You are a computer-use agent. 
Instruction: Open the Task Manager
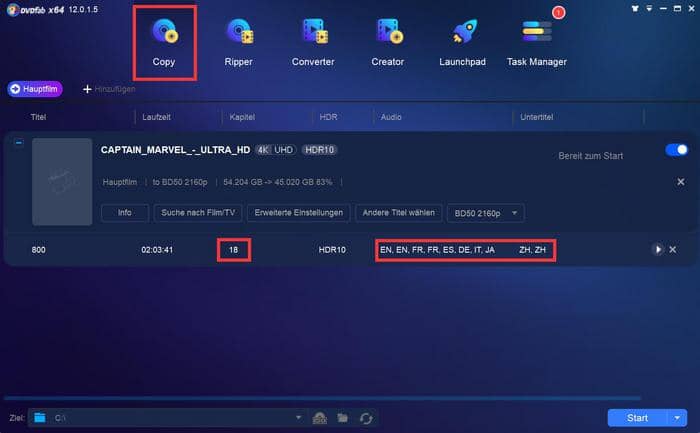tap(537, 43)
